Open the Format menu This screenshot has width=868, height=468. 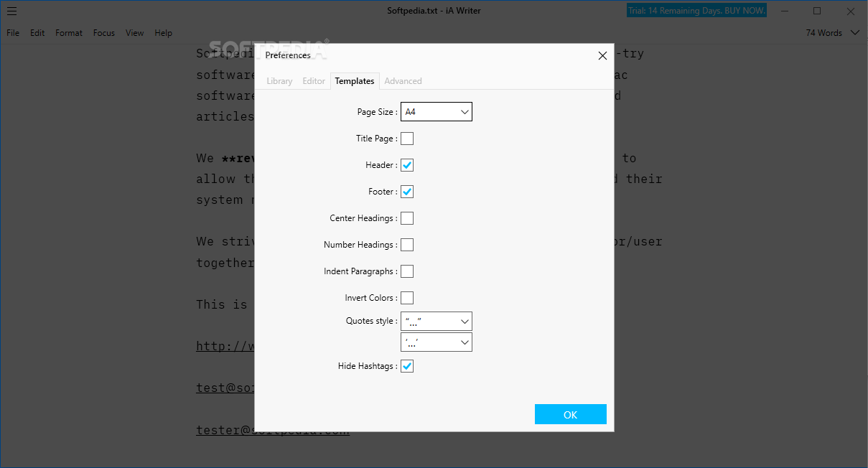pyautogui.click(x=69, y=33)
